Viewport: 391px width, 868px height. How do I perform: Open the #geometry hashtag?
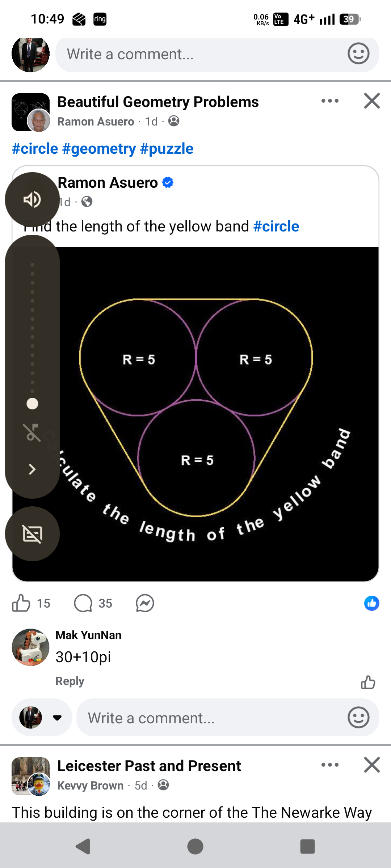pos(99,149)
